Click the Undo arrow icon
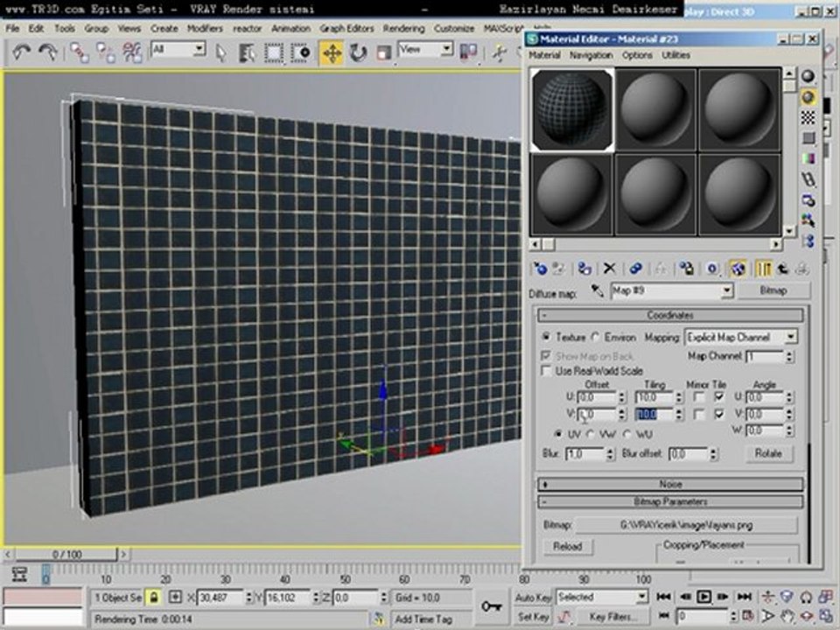This screenshot has width=840, height=630. [22, 52]
